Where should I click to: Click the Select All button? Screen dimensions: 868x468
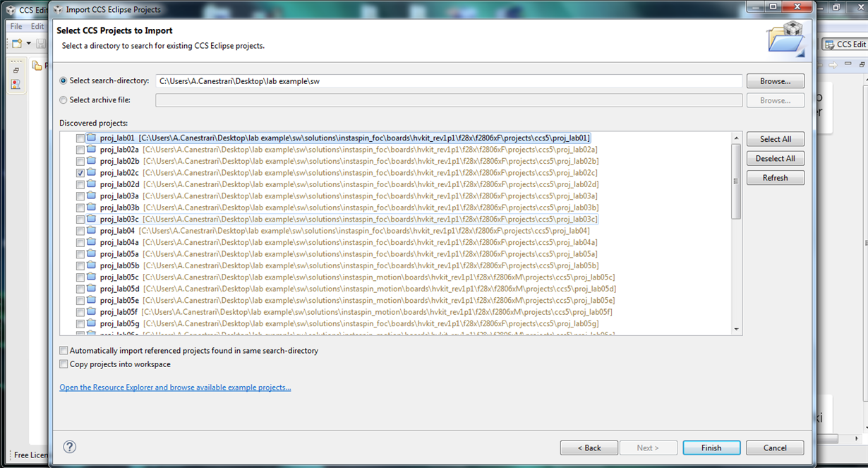[776, 139]
